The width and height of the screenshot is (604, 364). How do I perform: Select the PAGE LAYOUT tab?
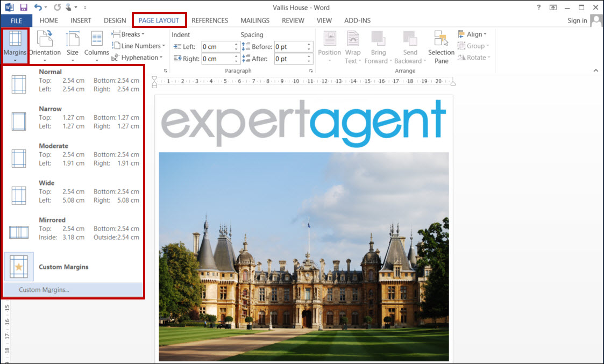[x=159, y=20]
